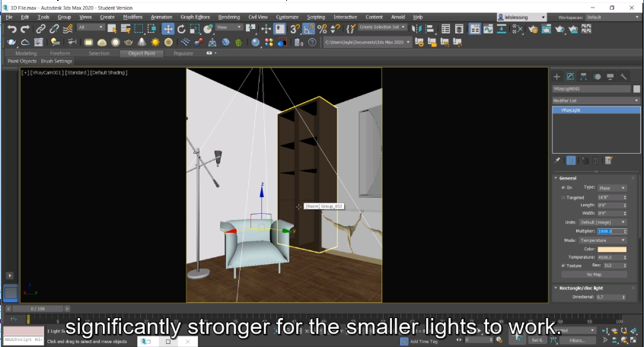644x347 pixels.
Task: Switch to the Freeform ribbon tab
Action: [60, 53]
